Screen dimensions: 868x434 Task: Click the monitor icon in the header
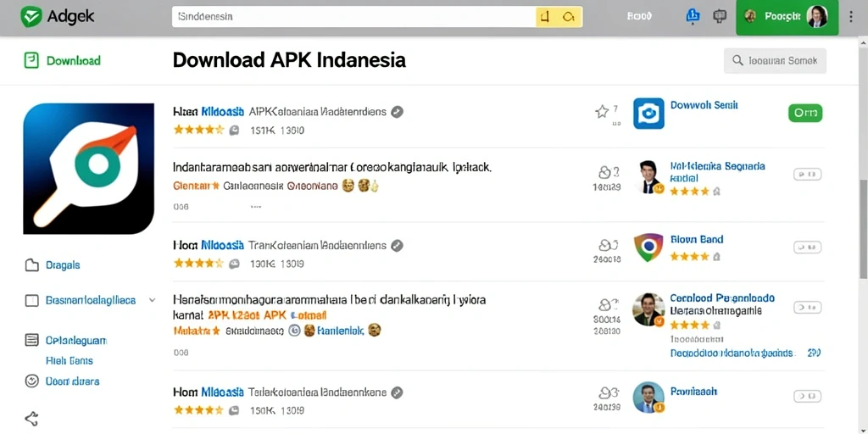tap(720, 17)
